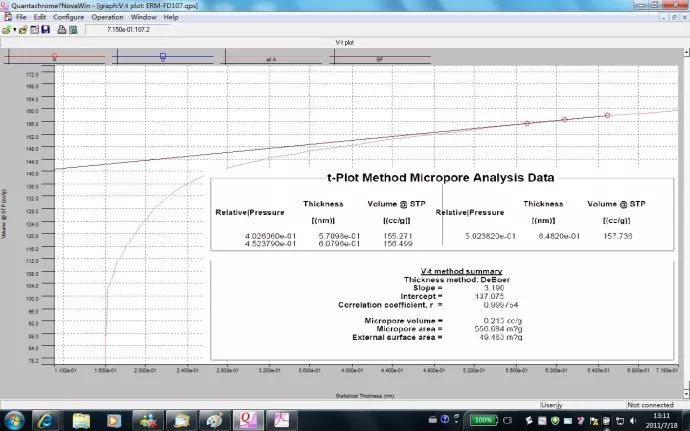This screenshot has height=431, width=690.
Task: Open the Paint palette taskbar icon
Action: point(214,420)
